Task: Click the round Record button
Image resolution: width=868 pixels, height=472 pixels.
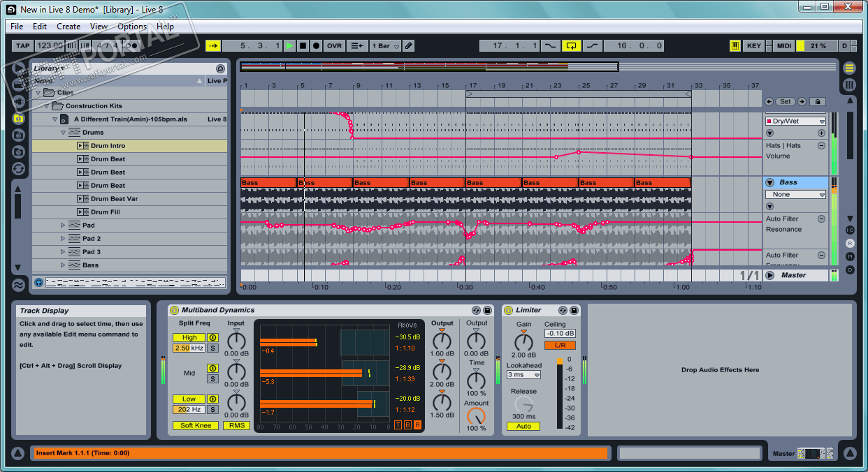Action: [316, 45]
